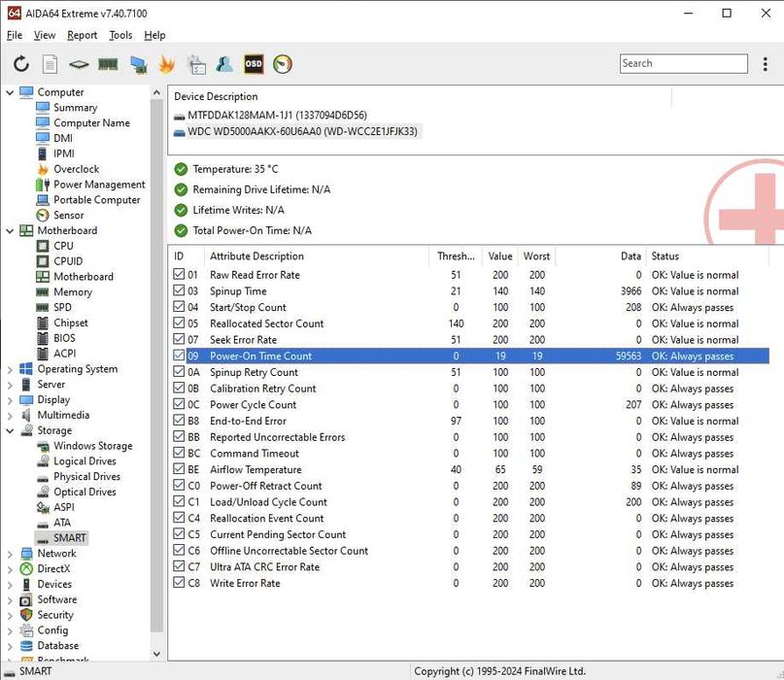Open the Report menu
The height and width of the screenshot is (680, 784).
82,35
